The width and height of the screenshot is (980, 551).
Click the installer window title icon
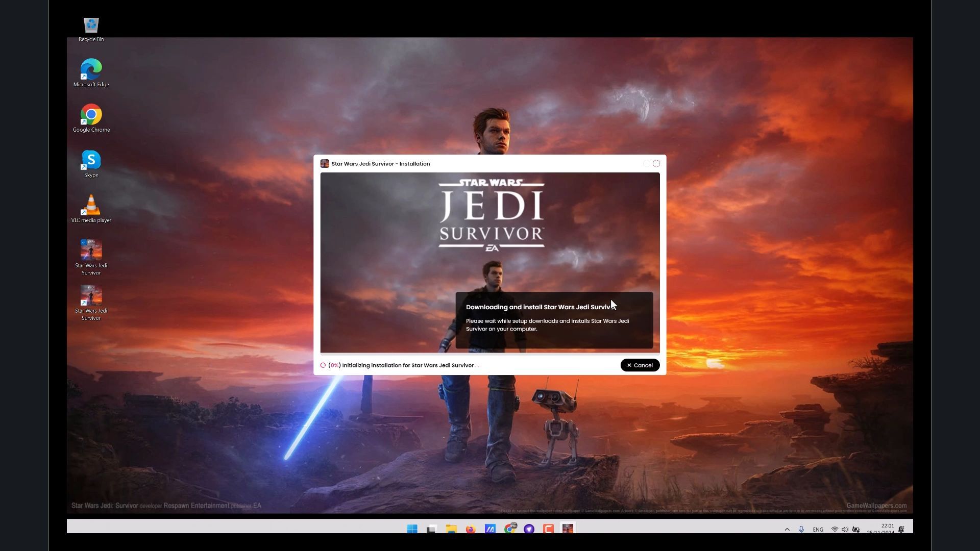click(325, 164)
